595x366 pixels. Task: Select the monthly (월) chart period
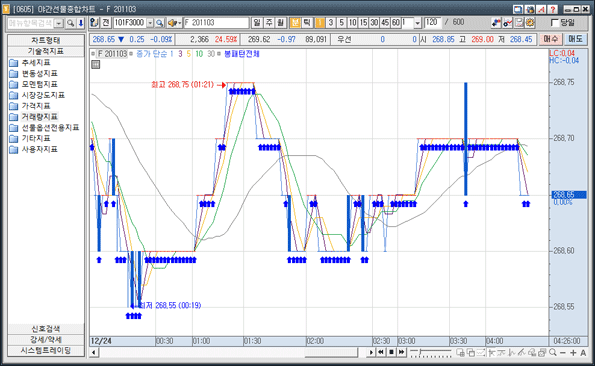280,23
